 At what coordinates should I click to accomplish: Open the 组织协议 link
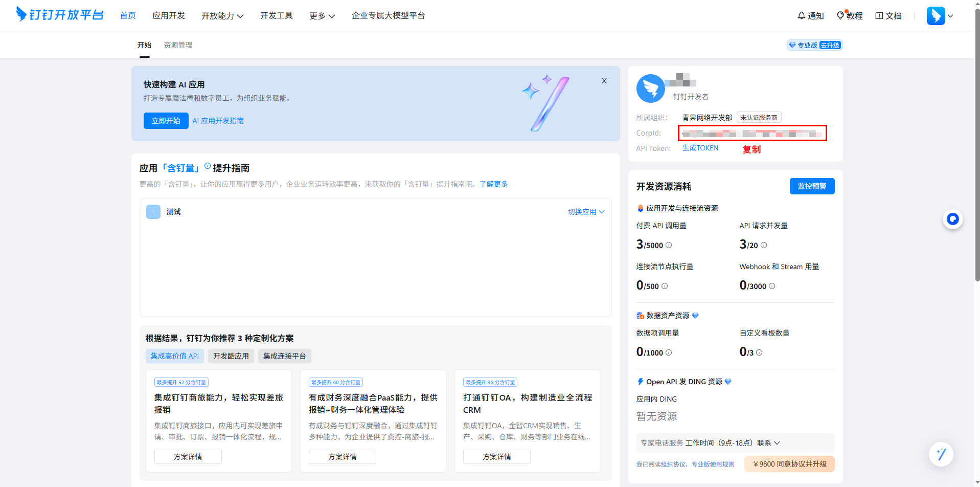pyautogui.click(x=673, y=464)
